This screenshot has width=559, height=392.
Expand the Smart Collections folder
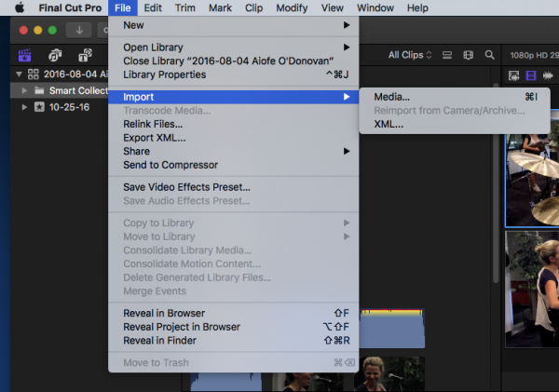[25, 91]
